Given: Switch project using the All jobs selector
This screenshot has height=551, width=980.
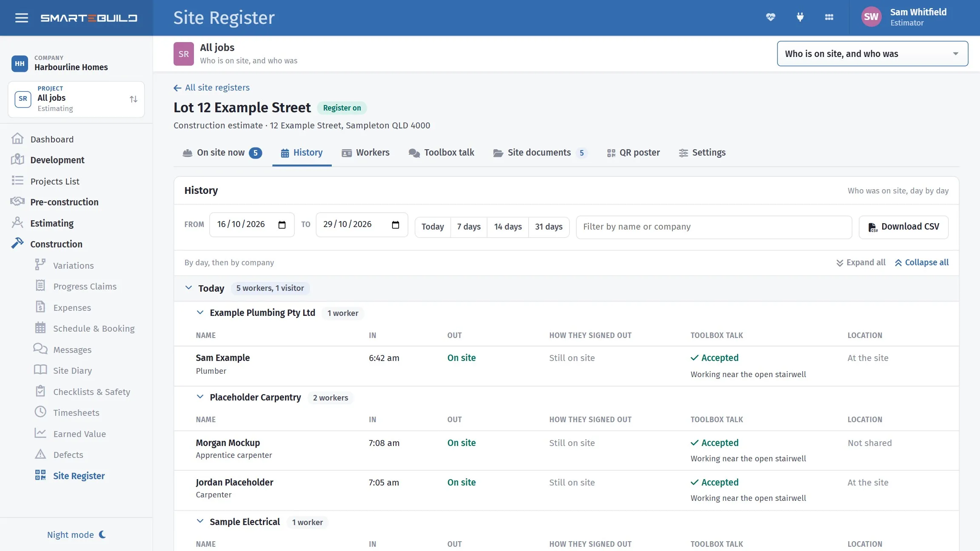Looking at the screenshot, I should pos(76,99).
